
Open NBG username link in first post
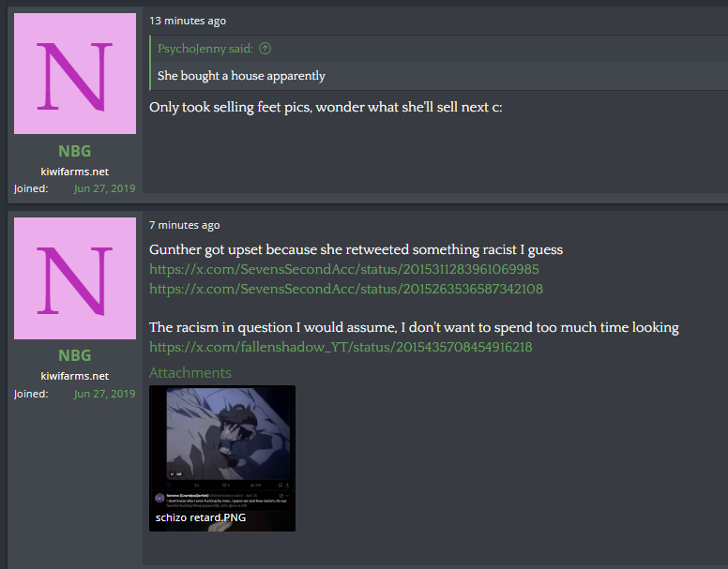tap(75, 151)
